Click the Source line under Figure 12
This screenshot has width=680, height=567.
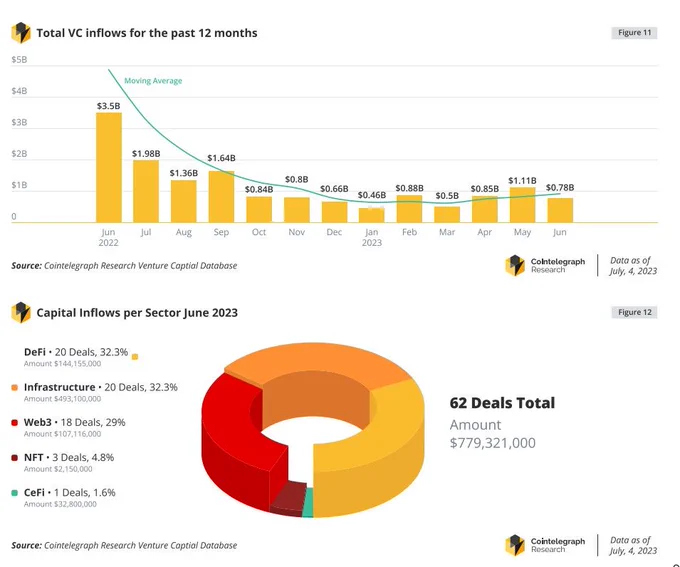pos(124,545)
